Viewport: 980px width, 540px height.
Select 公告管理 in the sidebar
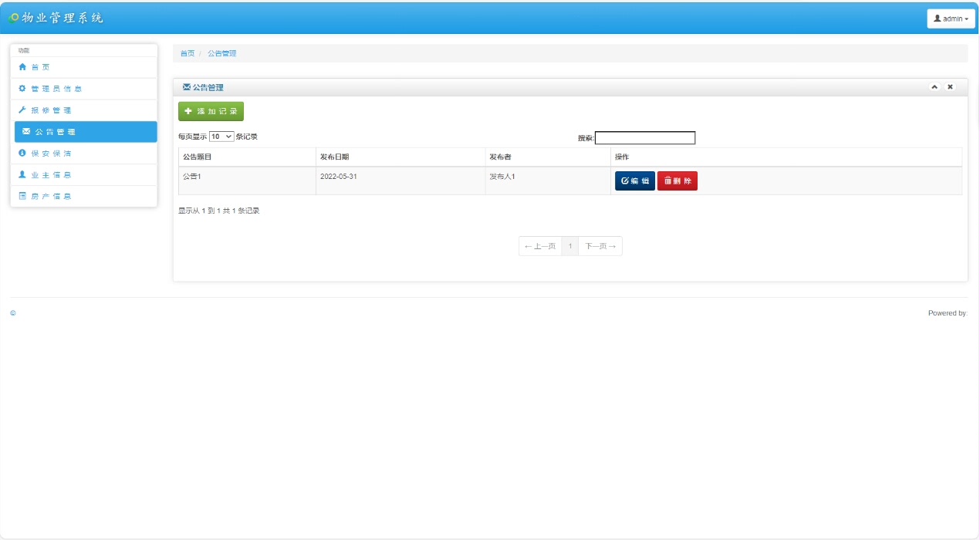click(x=86, y=132)
